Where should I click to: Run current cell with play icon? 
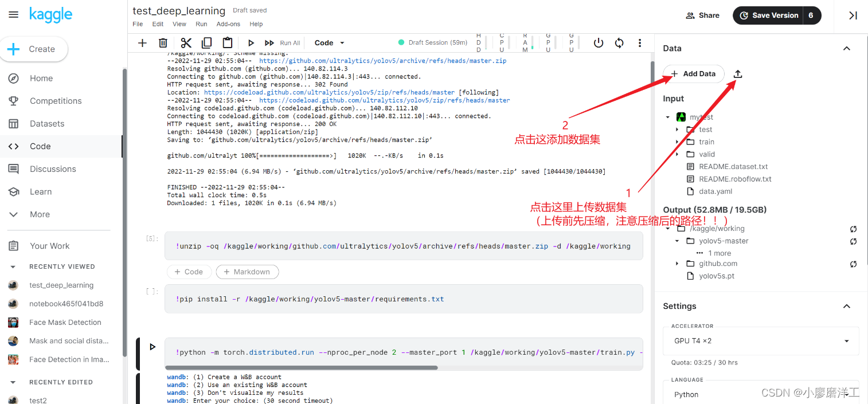pyautogui.click(x=251, y=43)
